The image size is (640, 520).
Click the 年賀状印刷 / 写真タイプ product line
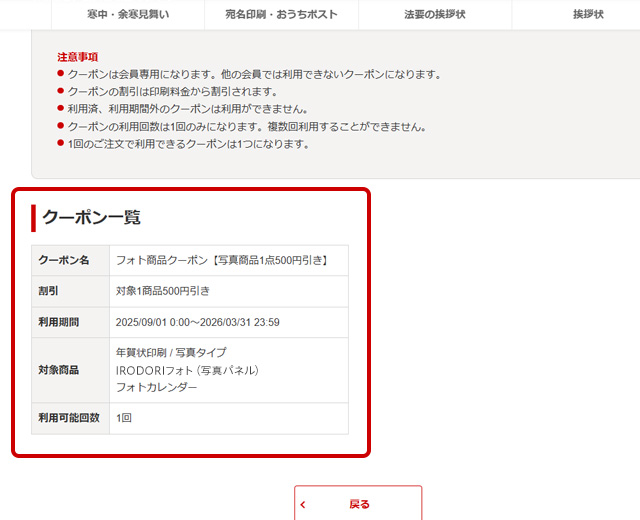(171, 353)
